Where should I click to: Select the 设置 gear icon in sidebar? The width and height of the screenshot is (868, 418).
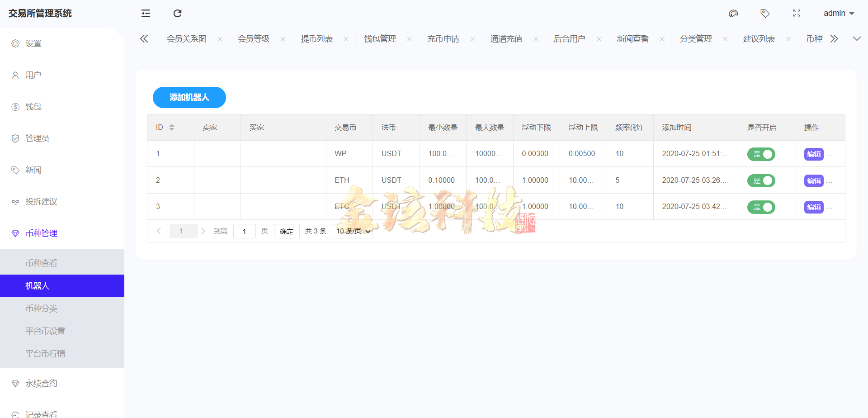tap(15, 43)
